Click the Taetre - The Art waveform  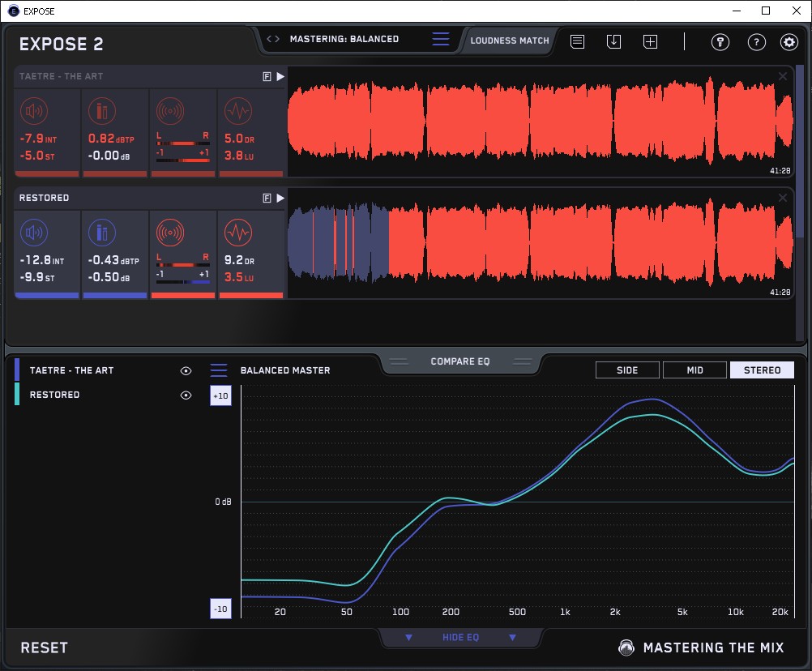(x=541, y=122)
